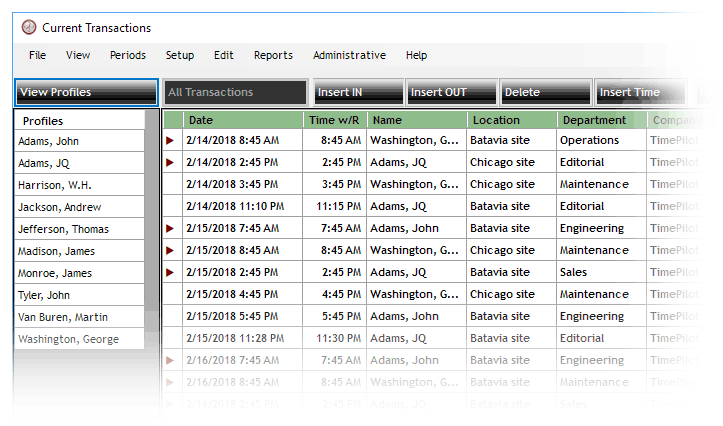
Task: Click arrow marker on 2/16/2018 7:45 AM row
Action: [x=170, y=361]
